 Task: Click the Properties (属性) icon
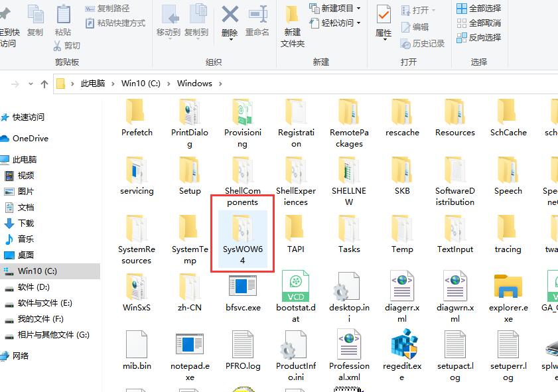[x=384, y=15]
